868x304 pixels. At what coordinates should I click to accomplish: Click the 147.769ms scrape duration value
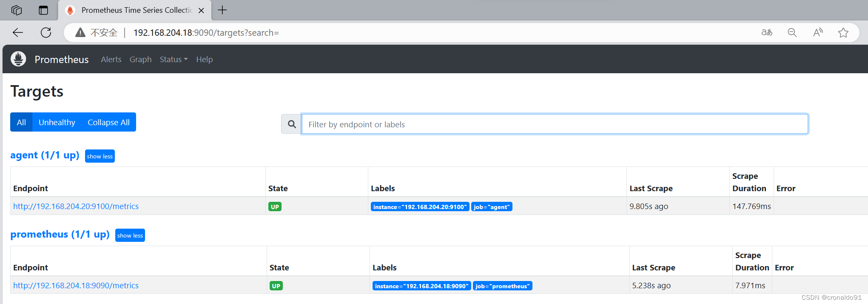click(x=751, y=206)
